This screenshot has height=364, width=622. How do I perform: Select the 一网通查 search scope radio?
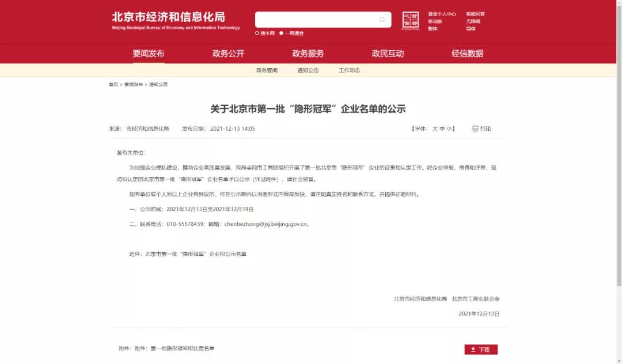tap(281, 33)
